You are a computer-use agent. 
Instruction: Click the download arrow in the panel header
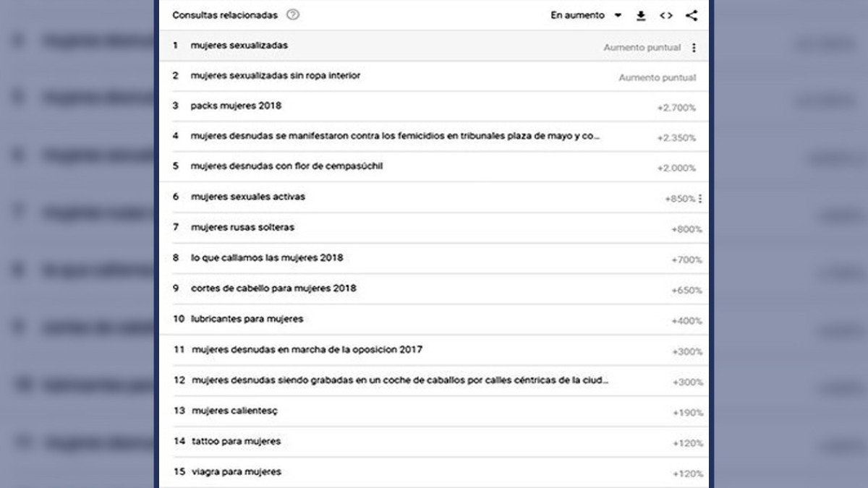[641, 14]
